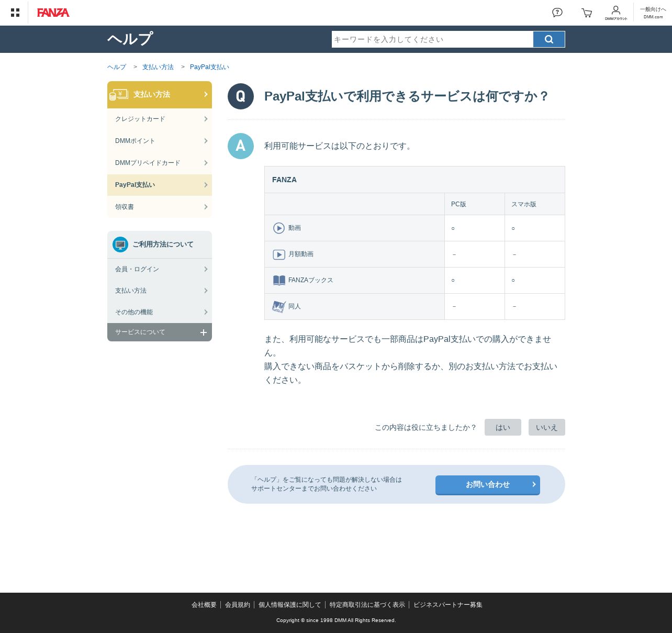This screenshot has height=633, width=672.
Task: Click the スマホ版 column header
Action: click(524, 204)
